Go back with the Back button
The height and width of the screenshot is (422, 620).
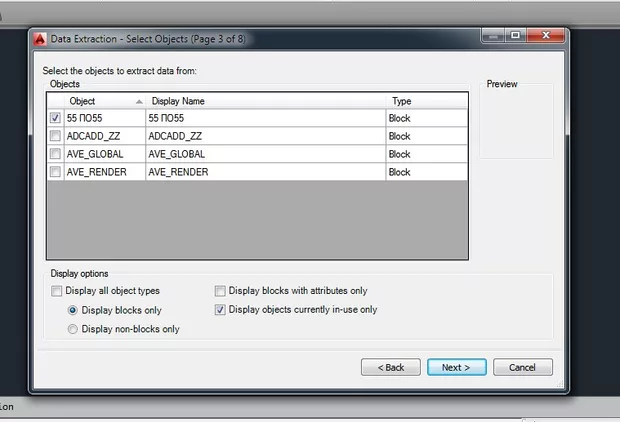(x=390, y=367)
